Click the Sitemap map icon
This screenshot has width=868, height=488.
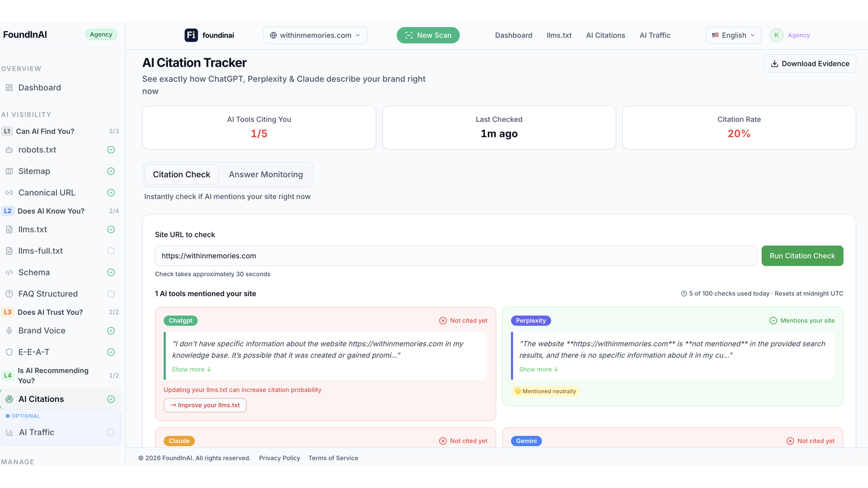(9, 171)
